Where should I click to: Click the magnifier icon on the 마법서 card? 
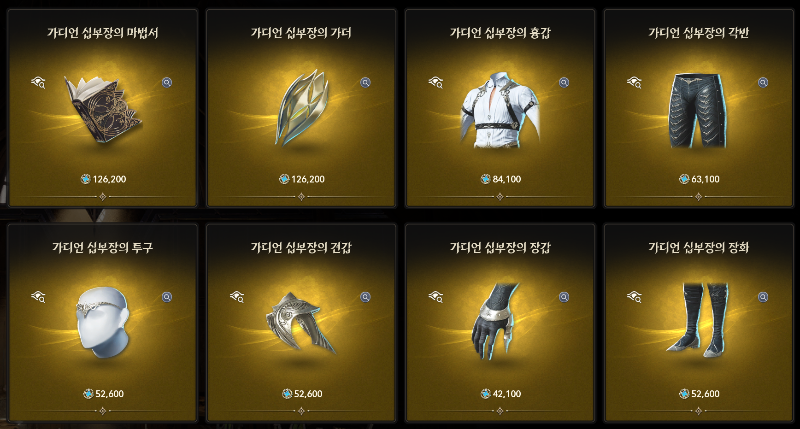pyautogui.click(x=167, y=83)
